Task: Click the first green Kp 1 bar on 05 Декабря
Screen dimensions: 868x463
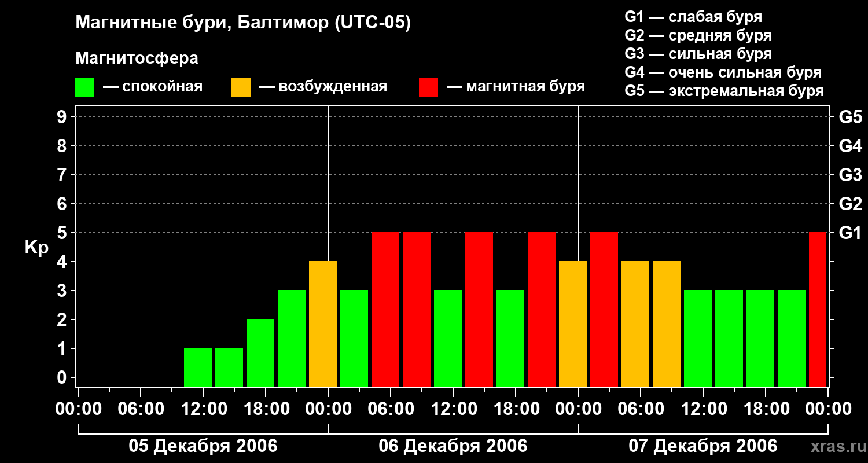Action: coord(198,367)
